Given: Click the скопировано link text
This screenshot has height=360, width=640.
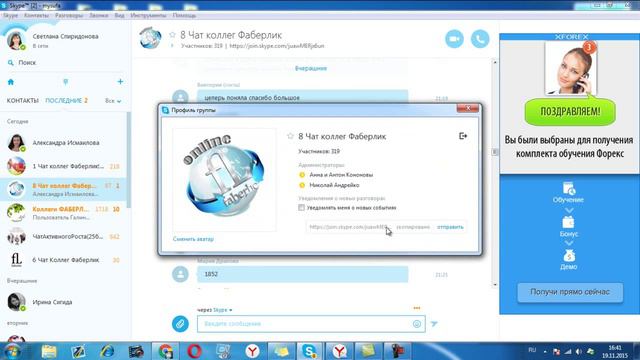Looking at the screenshot, I should pyautogui.click(x=413, y=227).
